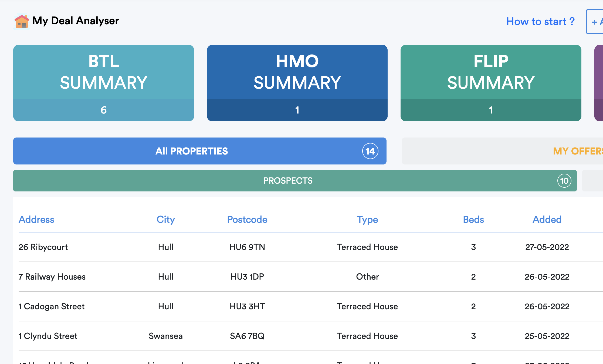
Task: Click the + Add button in the top corner
Action: [597, 22]
